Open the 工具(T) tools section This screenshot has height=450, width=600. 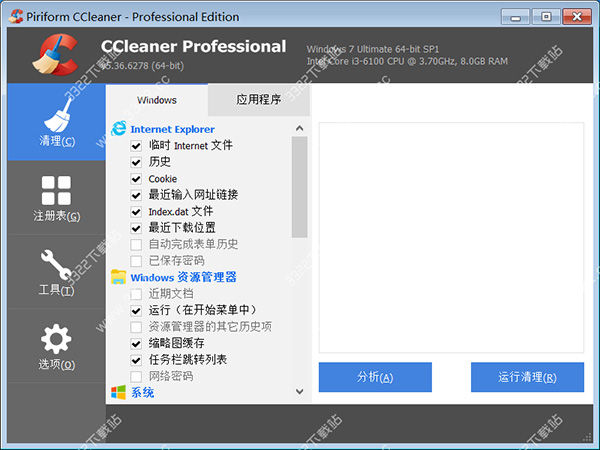(x=56, y=272)
